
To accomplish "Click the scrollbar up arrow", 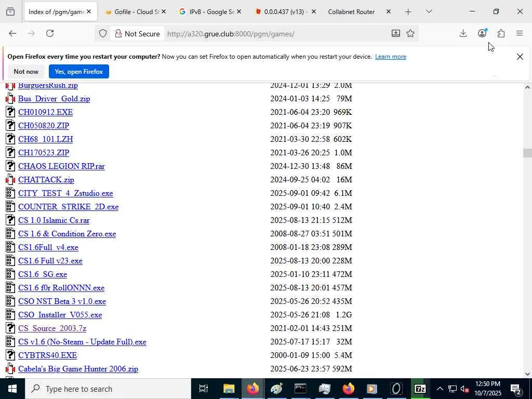I will click(527, 87).
